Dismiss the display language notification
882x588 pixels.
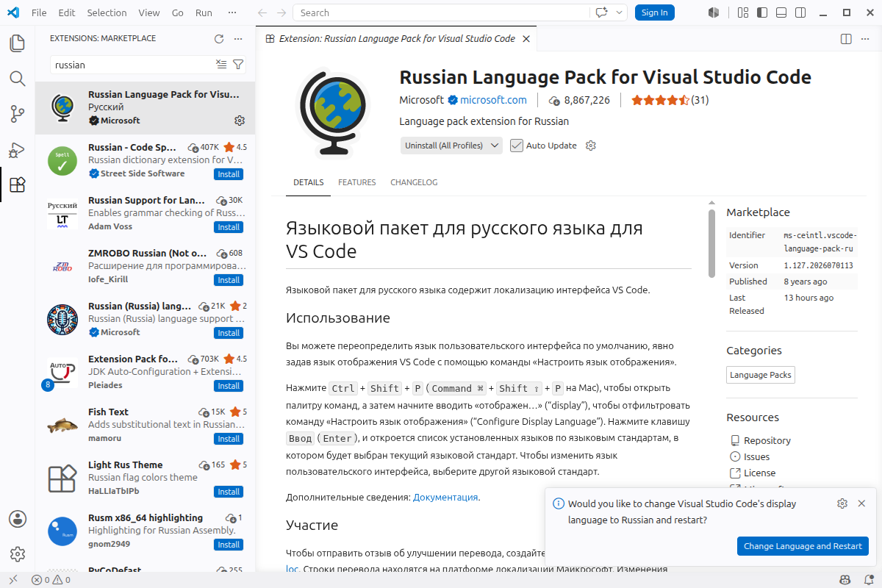(861, 503)
